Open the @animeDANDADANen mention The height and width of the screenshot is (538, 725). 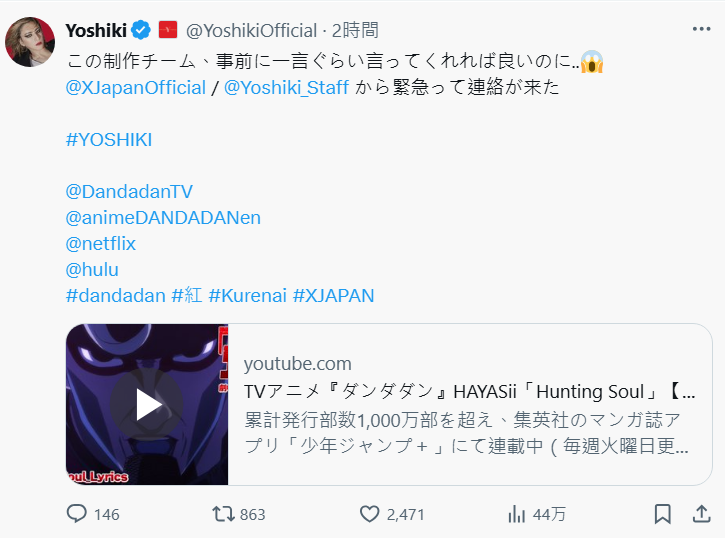(163, 217)
